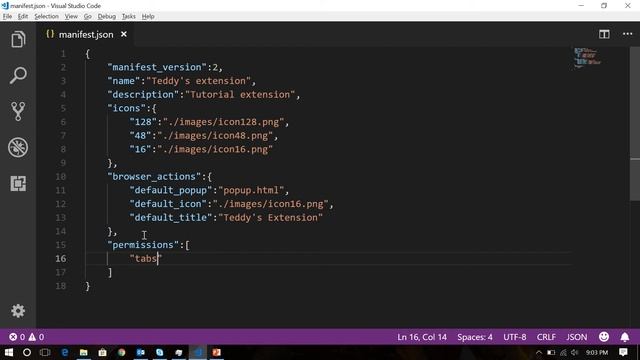640x360 pixels.
Task: Open the Explorer view in the activity bar
Action: coord(18,39)
